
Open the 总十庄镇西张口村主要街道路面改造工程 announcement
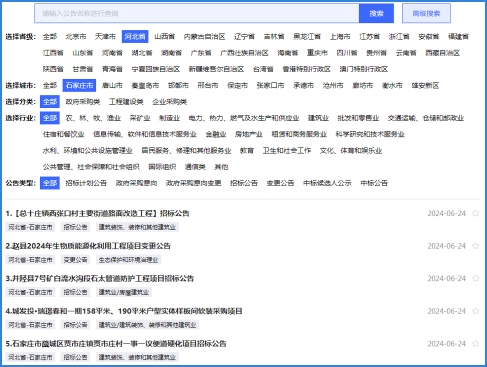tap(97, 213)
